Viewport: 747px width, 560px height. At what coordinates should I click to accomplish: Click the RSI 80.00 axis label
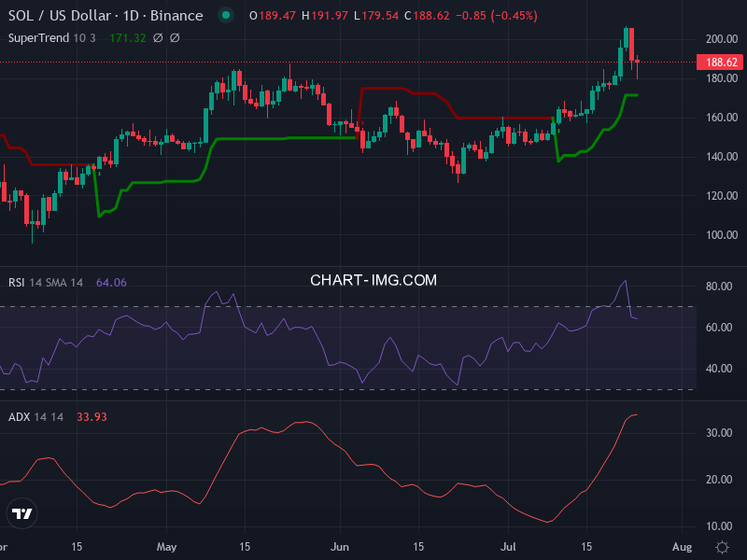[x=719, y=287]
